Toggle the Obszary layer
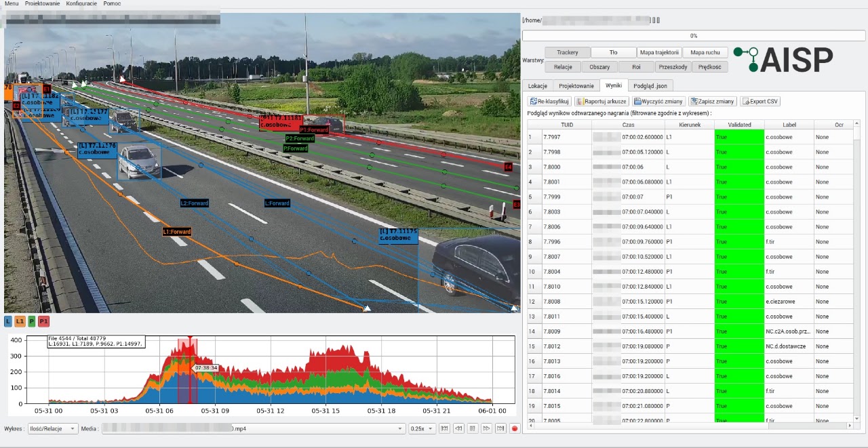Screen dimensions: 868x448 click(x=599, y=67)
